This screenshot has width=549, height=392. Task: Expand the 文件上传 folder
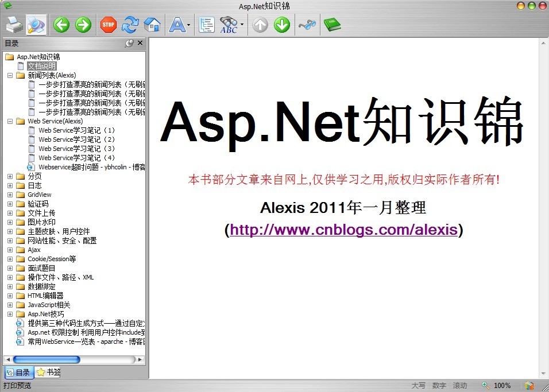(10, 213)
